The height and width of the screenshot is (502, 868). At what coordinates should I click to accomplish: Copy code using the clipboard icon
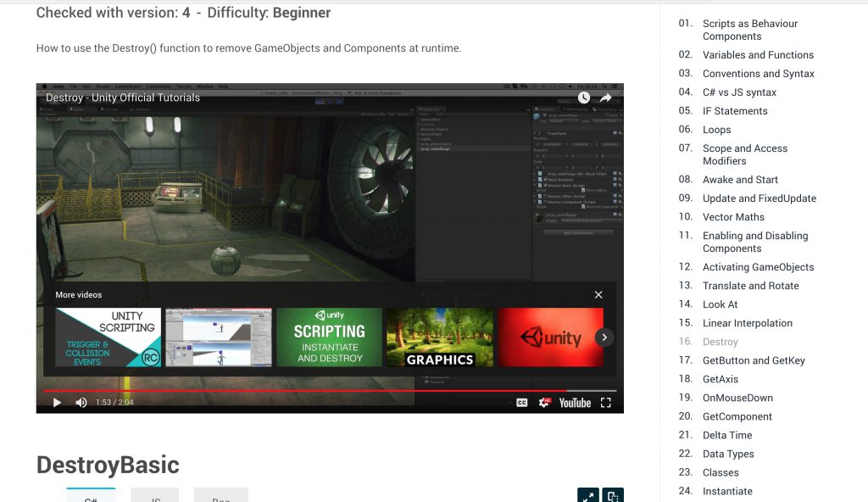click(613, 495)
